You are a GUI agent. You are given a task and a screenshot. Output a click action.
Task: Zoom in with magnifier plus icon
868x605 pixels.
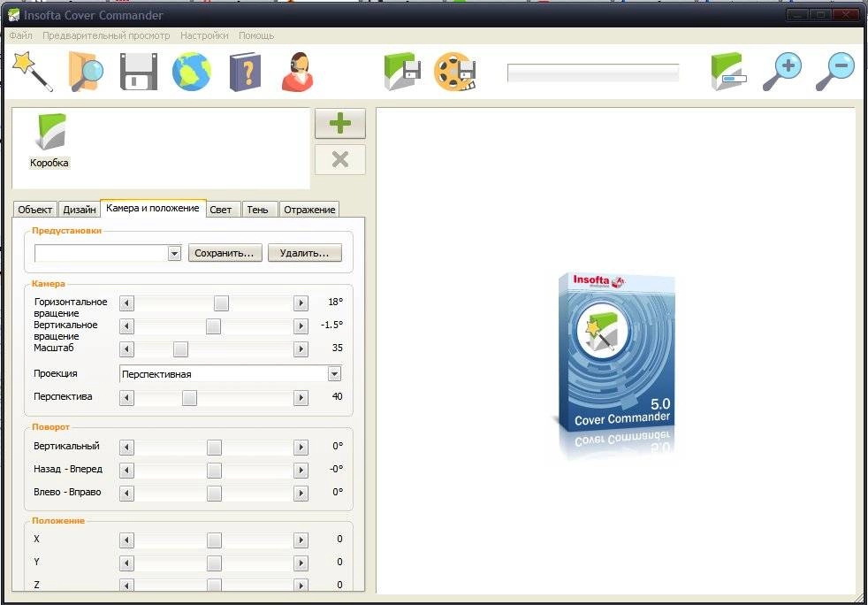pos(782,72)
